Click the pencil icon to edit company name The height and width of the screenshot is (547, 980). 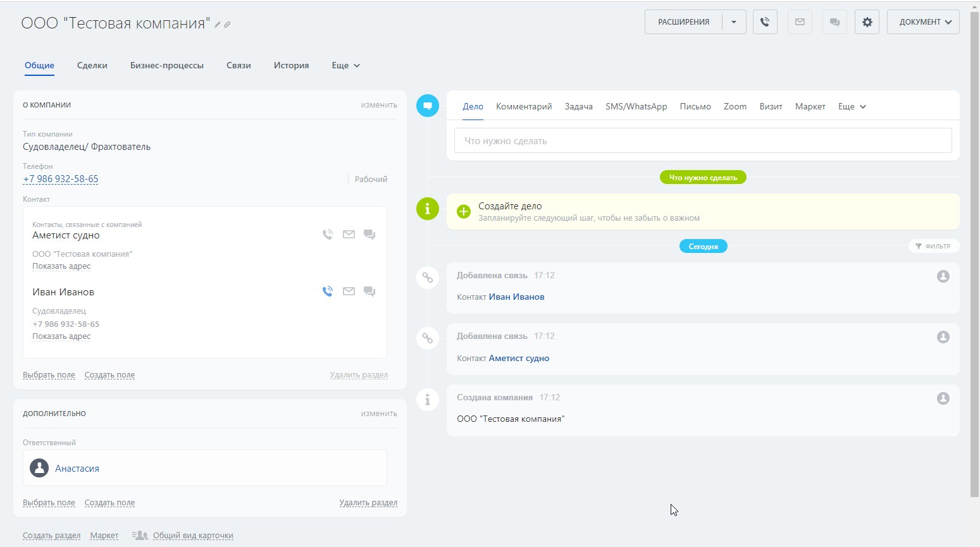(x=218, y=25)
